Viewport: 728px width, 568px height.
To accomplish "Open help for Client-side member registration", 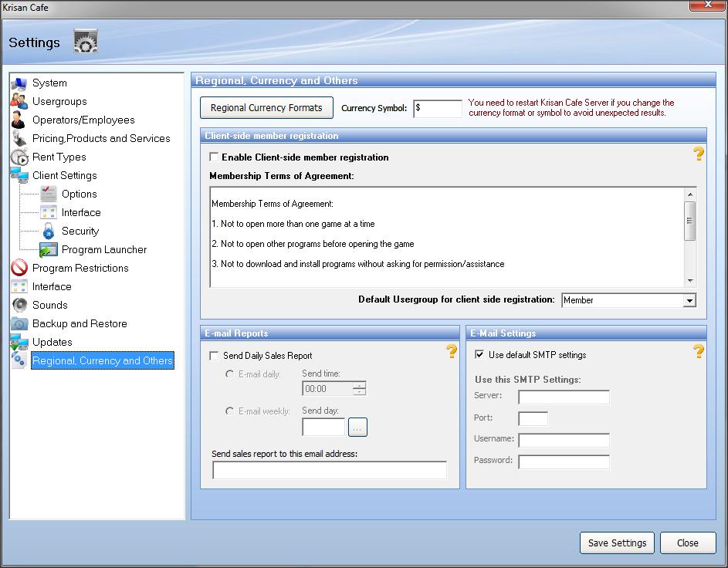I will click(699, 154).
